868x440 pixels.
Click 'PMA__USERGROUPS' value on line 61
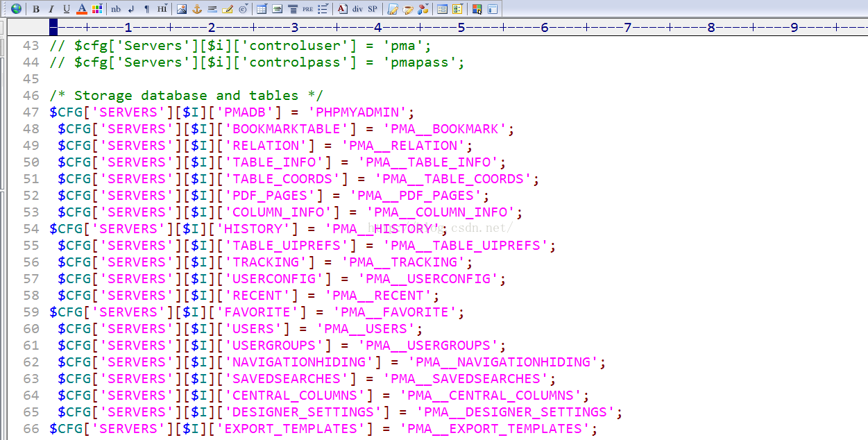pos(428,346)
